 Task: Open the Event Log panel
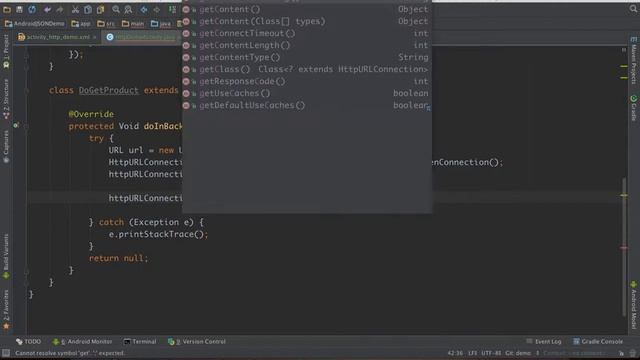(x=544, y=341)
